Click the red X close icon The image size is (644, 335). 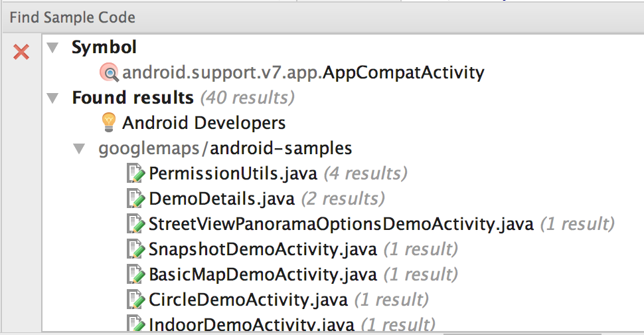pyautogui.click(x=21, y=53)
